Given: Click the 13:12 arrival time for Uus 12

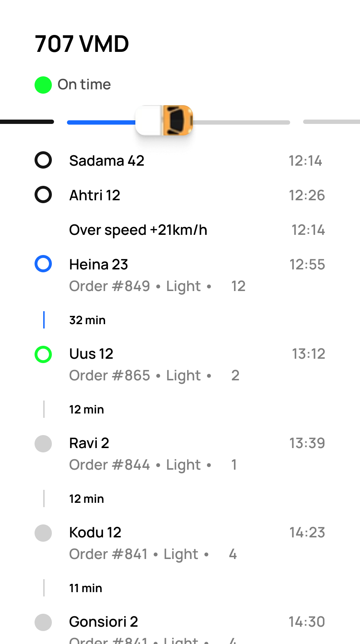Looking at the screenshot, I should pos(308,354).
